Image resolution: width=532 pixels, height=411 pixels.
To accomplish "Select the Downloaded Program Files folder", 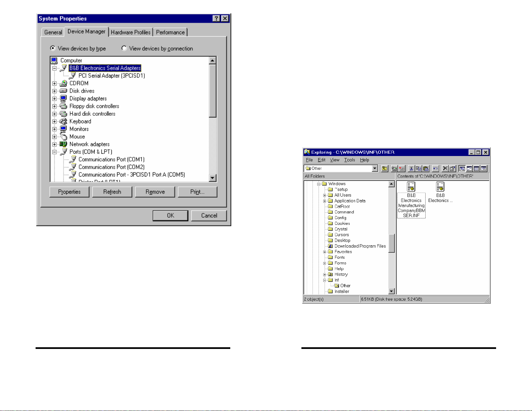I will coord(360,246).
